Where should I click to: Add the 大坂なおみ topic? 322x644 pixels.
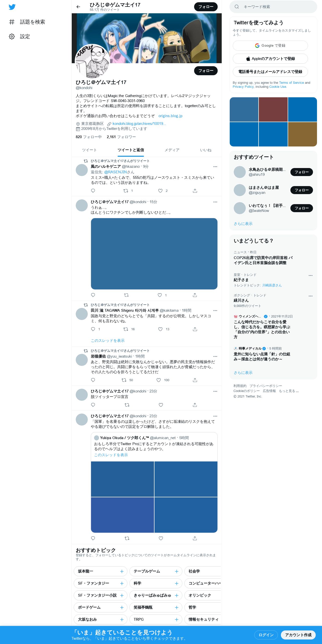(122, 619)
